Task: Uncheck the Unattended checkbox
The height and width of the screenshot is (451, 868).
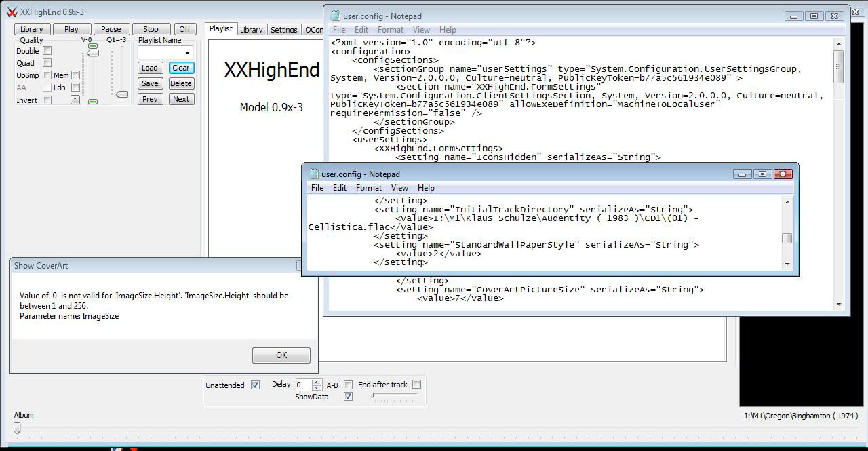Action: pyautogui.click(x=255, y=385)
